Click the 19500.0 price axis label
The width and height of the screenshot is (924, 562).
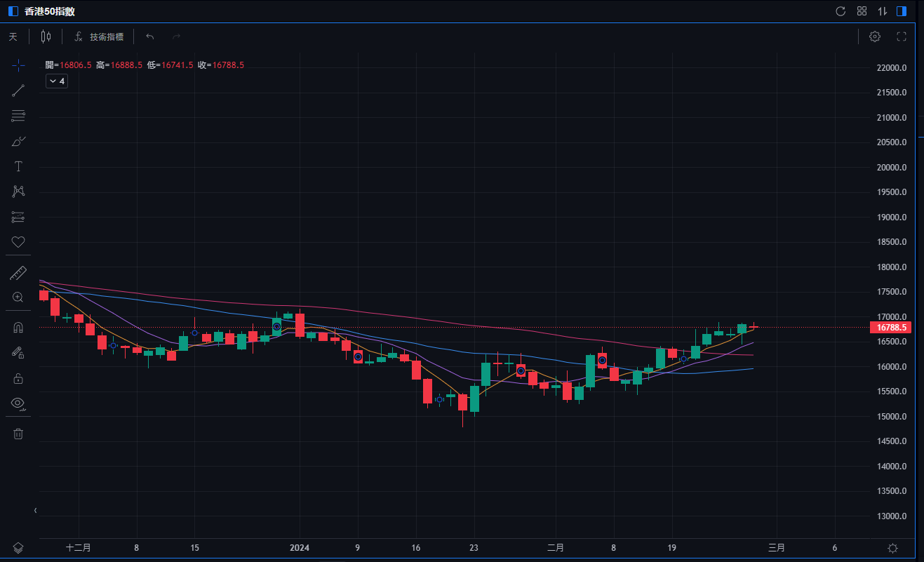pyautogui.click(x=891, y=192)
